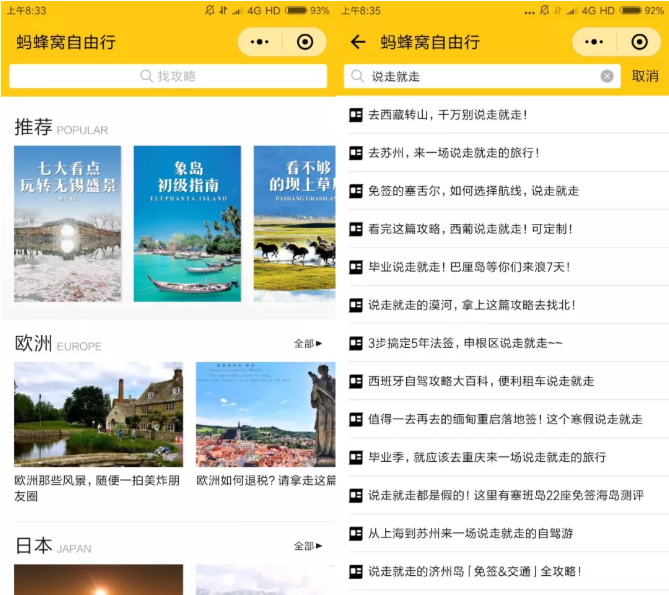Open the '看不够的坝上草原' guide cover
This screenshot has width=669, height=595.
295,223
